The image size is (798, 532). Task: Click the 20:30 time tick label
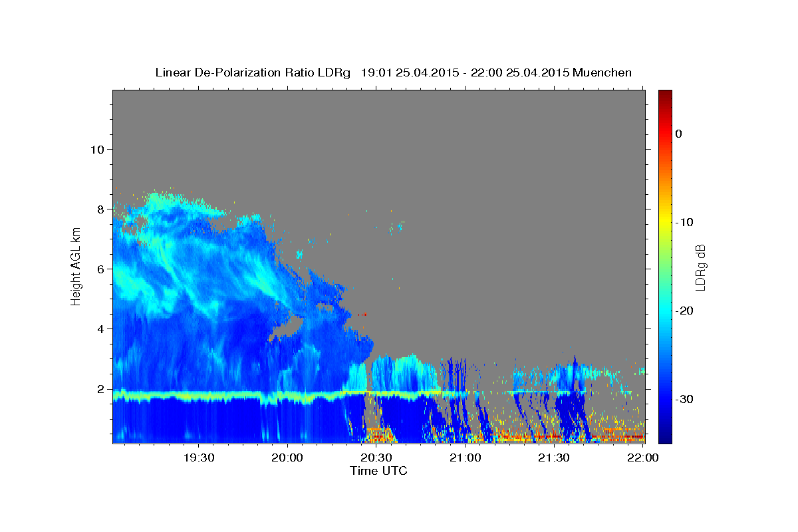[x=376, y=458]
